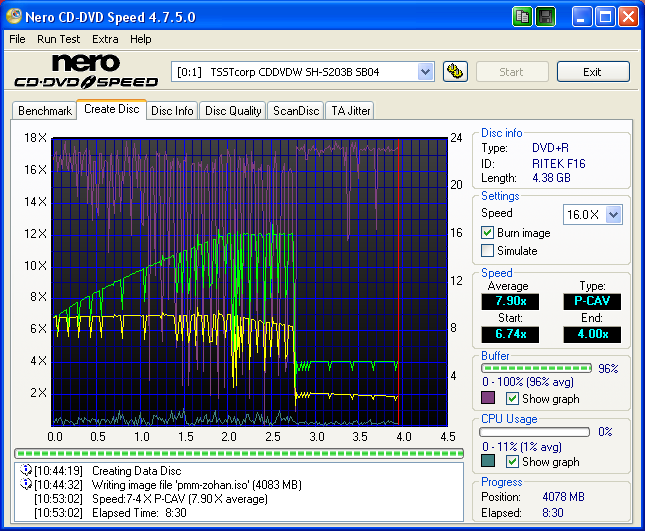Open the TA Jitter tab

(x=350, y=111)
